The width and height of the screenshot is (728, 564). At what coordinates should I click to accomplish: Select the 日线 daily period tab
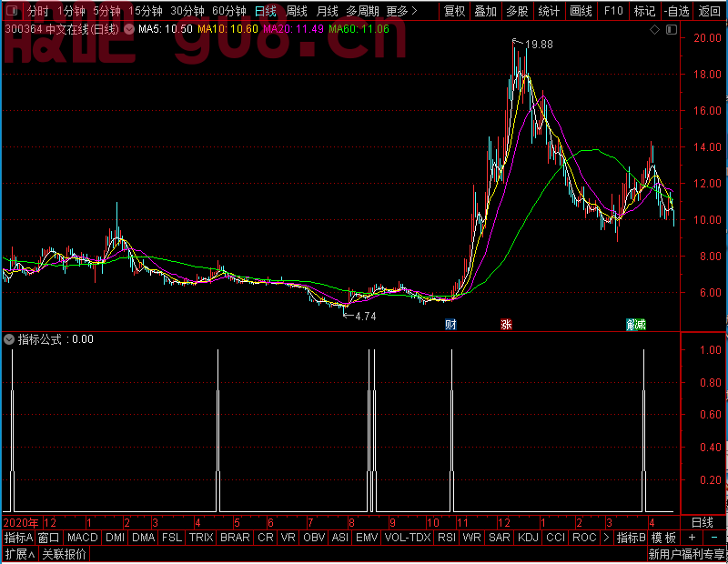point(266,11)
